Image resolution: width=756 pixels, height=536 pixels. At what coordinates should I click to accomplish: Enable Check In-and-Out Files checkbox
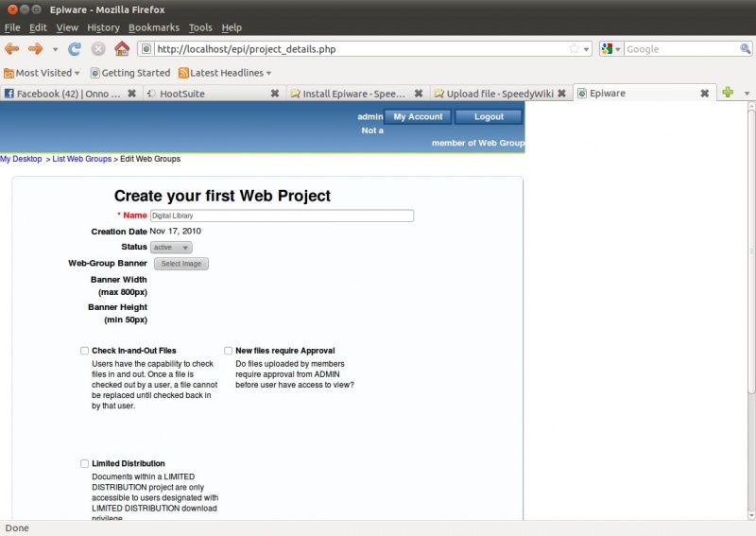coord(85,351)
